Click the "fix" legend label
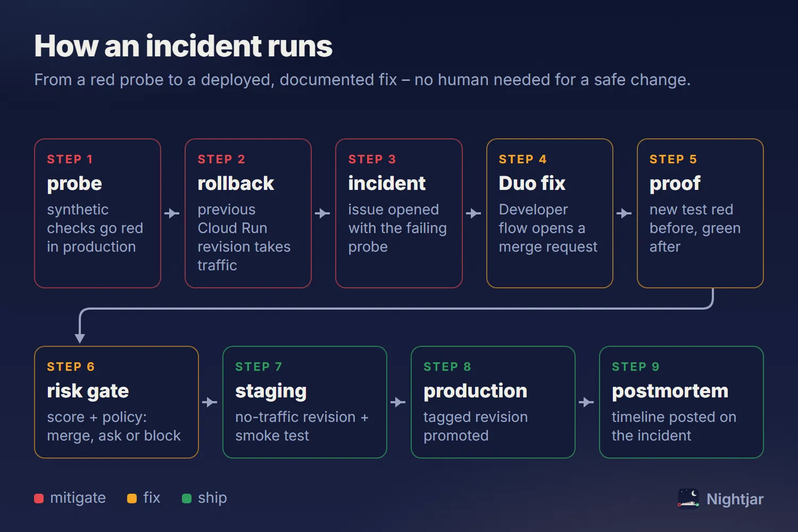Screen dimensions: 798x532 tap(152, 498)
